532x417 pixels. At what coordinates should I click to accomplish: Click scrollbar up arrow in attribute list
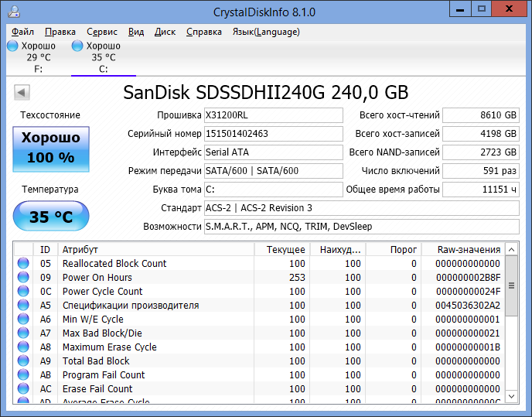[x=512, y=249]
